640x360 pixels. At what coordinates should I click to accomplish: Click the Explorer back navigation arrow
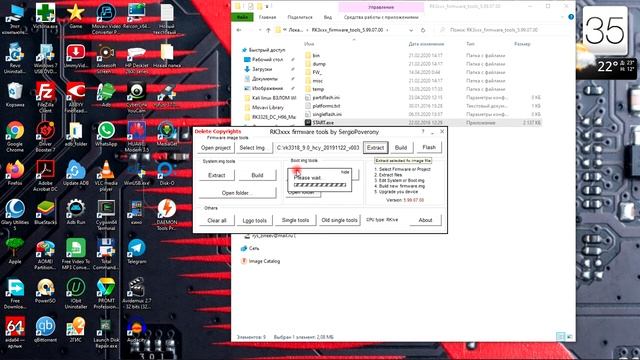[x=239, y=30]
